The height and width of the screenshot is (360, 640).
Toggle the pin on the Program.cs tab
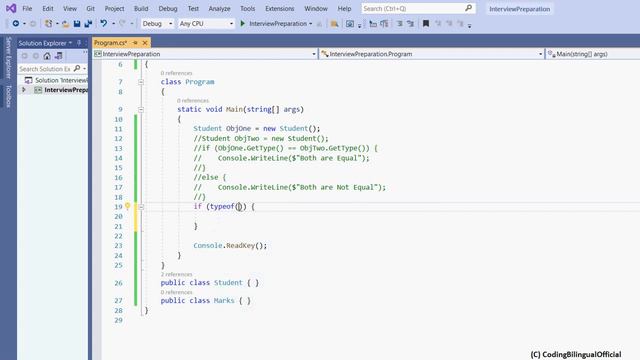click(x=136, y=43)
